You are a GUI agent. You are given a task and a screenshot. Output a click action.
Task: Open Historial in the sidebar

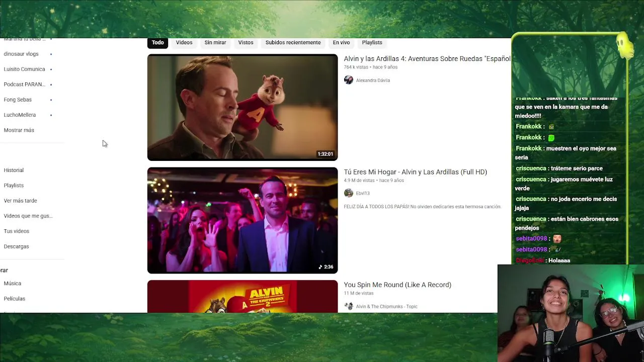[x=14, y=170]
